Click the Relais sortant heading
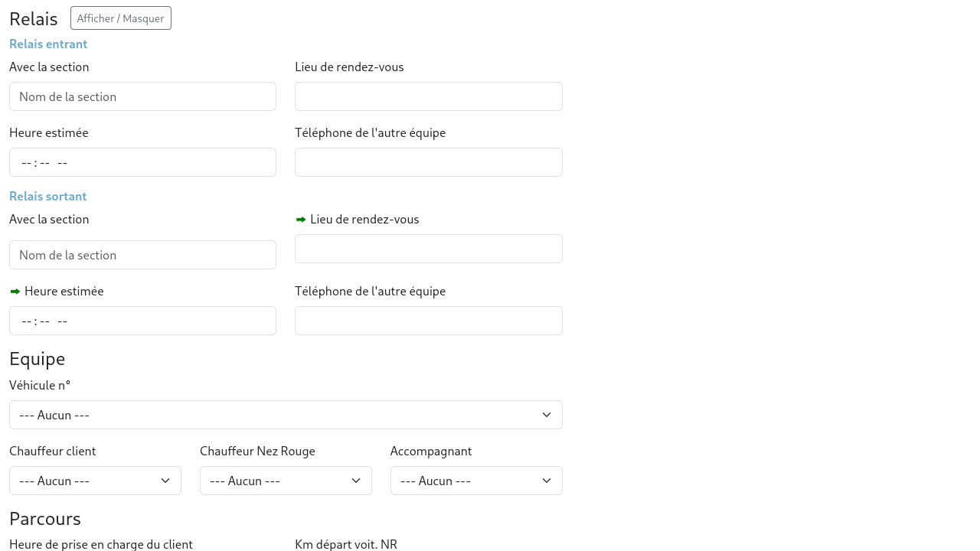This screenshot has height=551, width=980. [47, 197]
